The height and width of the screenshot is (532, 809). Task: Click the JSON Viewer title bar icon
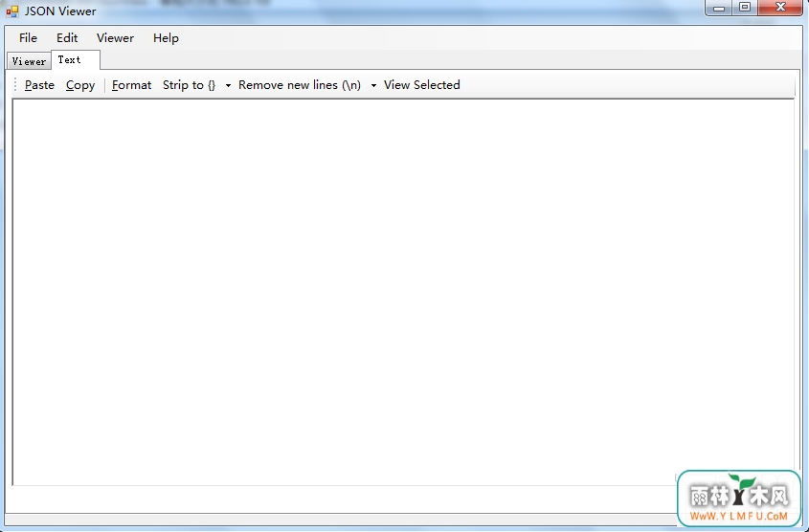click(x=11, y=11)
